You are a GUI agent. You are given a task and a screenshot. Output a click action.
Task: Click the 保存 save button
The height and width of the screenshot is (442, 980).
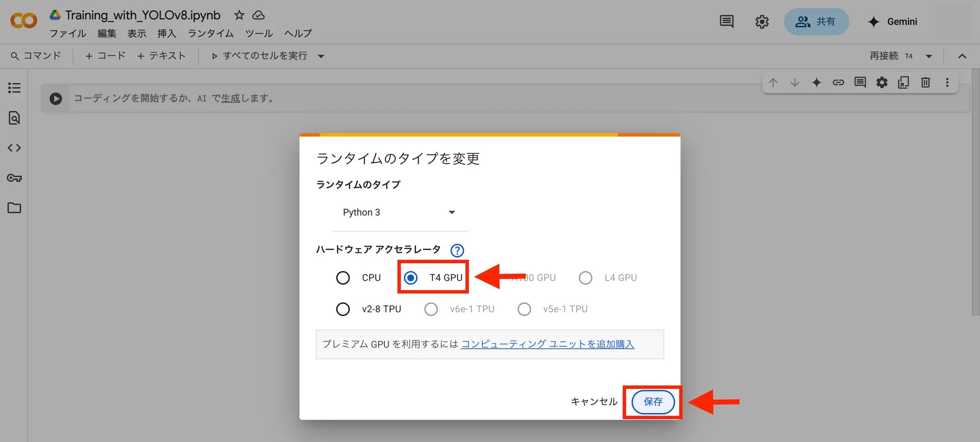point(653,402)
